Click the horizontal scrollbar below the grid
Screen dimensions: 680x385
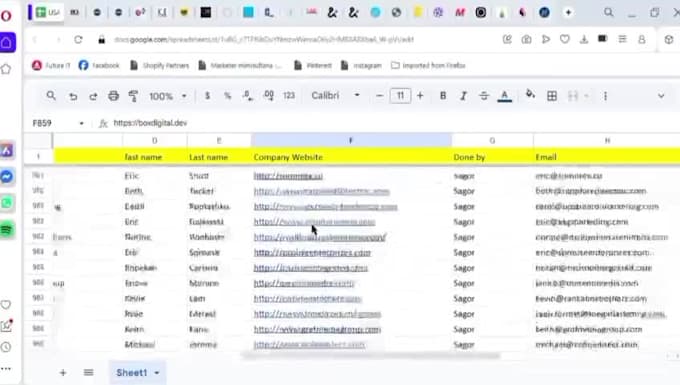coord(370,356)
